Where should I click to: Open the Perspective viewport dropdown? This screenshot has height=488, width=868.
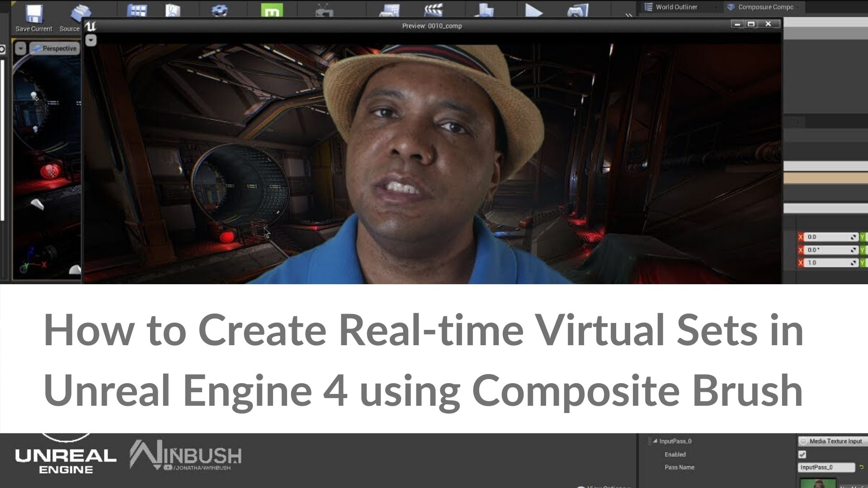point(54,48)
